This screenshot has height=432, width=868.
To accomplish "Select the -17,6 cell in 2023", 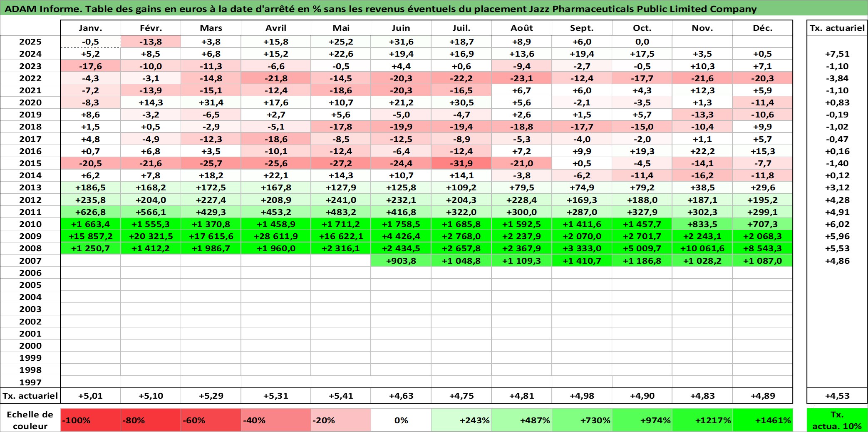I will click(90, 66).
